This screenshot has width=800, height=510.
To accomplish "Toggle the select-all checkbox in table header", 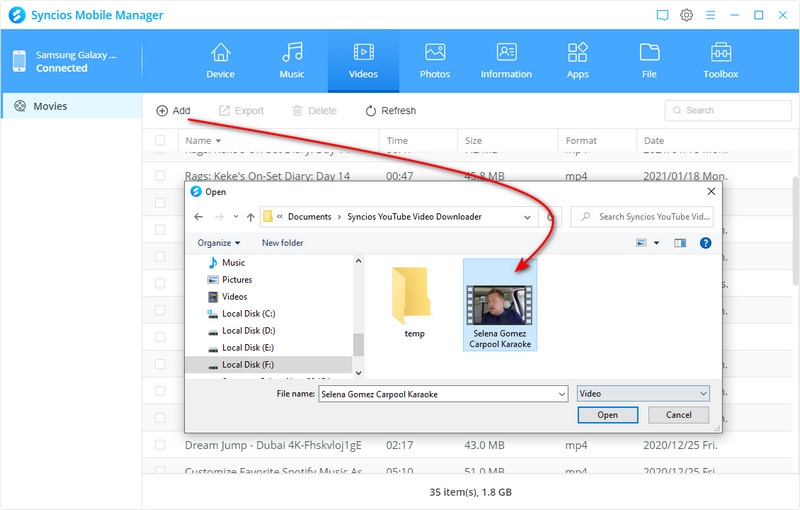I will pos(160,140).
